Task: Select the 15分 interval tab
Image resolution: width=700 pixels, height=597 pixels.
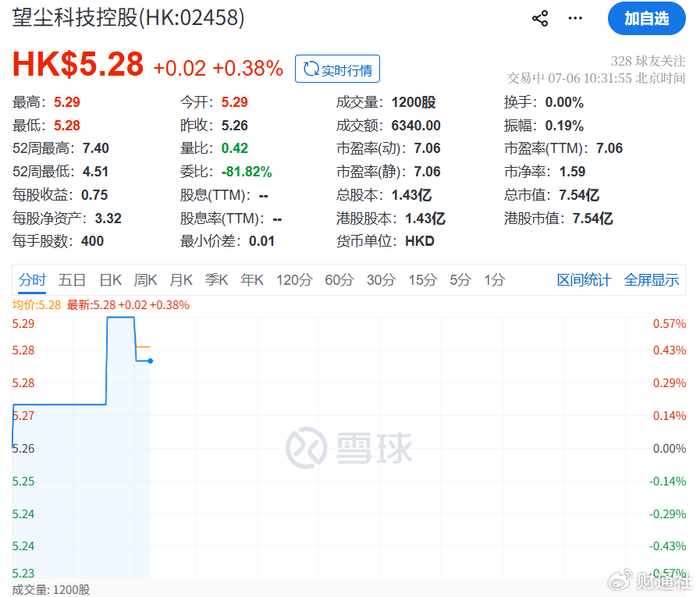Action: 423,280
